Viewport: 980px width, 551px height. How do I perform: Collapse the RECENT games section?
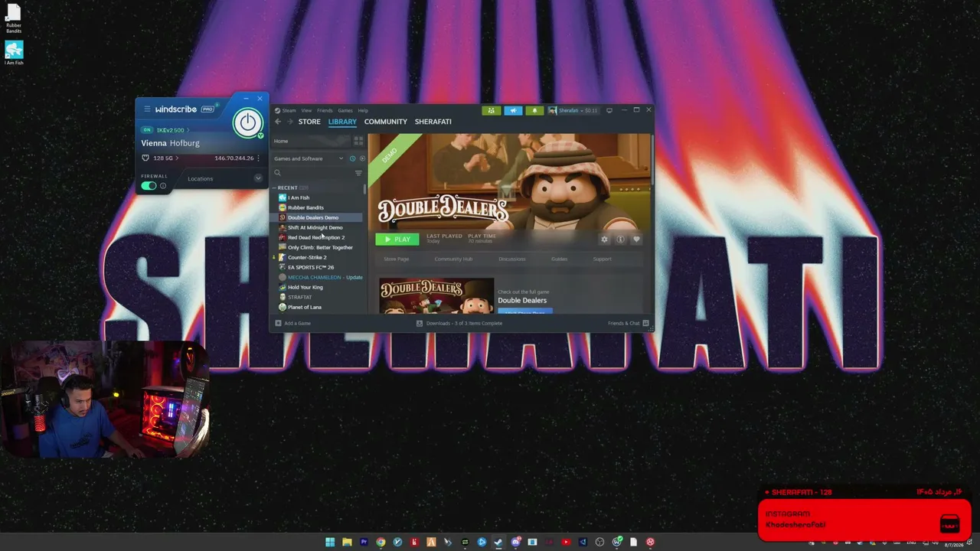(274, 187)
